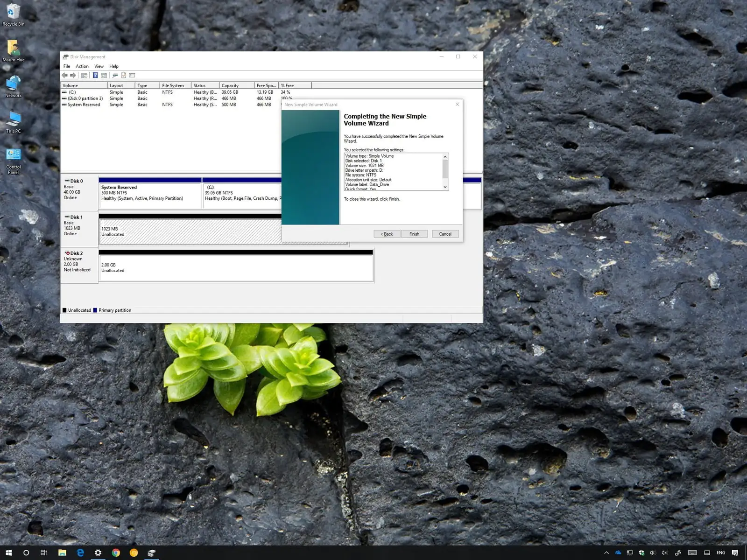
Task: Click Finish to close the wizard
Action: click(x=414, y=234)
